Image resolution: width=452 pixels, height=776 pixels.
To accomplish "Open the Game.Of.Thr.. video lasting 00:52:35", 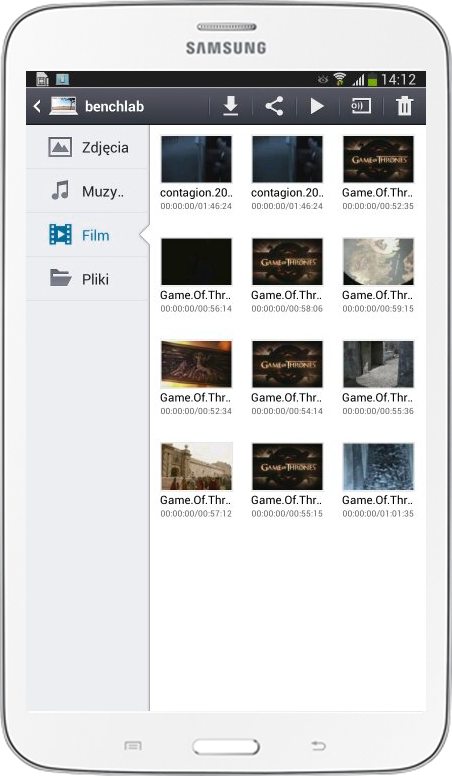I will pos(378,159).
